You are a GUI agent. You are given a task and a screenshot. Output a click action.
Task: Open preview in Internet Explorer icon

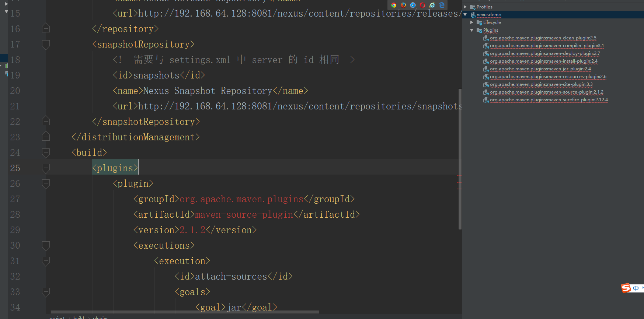pyautogui.click(x=432, y=5)
